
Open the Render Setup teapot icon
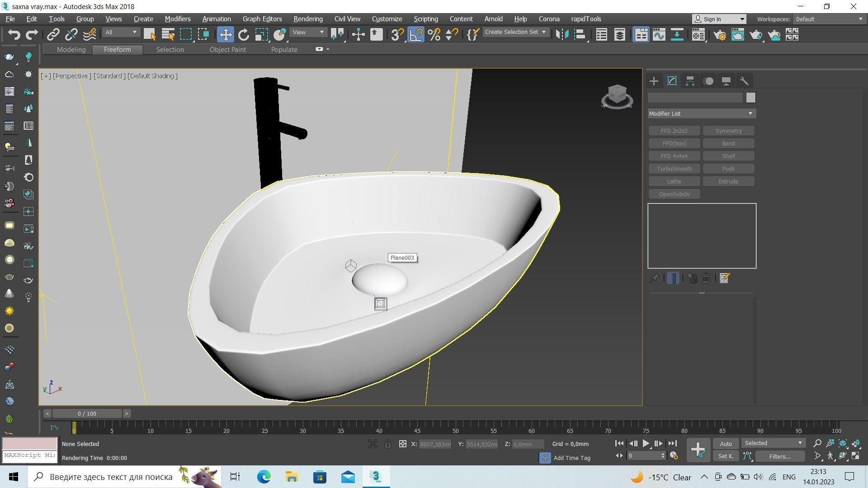tap(720, 35)
